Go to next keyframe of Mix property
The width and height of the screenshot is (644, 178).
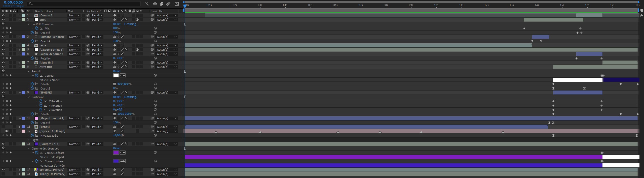tap(11, 28)
